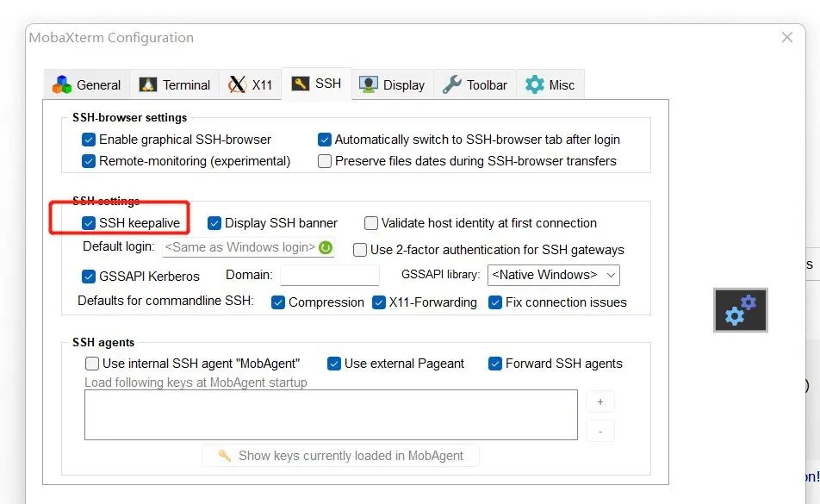The height and width of the screenshot is (504, 820).
Task: Uncheck Compression for commandline SSH
Action: point(277,302)
